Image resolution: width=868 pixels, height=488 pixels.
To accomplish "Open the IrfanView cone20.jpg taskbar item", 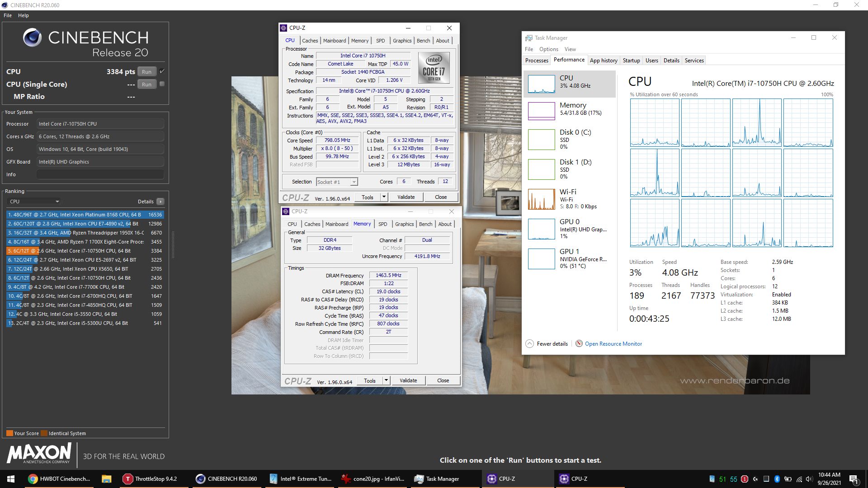I will click(373, 479).
